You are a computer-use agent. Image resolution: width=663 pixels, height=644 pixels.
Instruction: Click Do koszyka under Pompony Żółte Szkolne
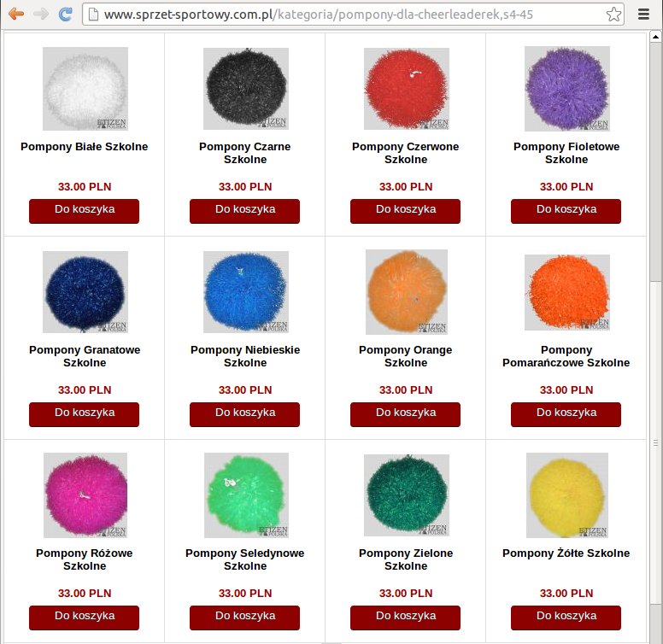pyautogui.click(x=566, y=618)
